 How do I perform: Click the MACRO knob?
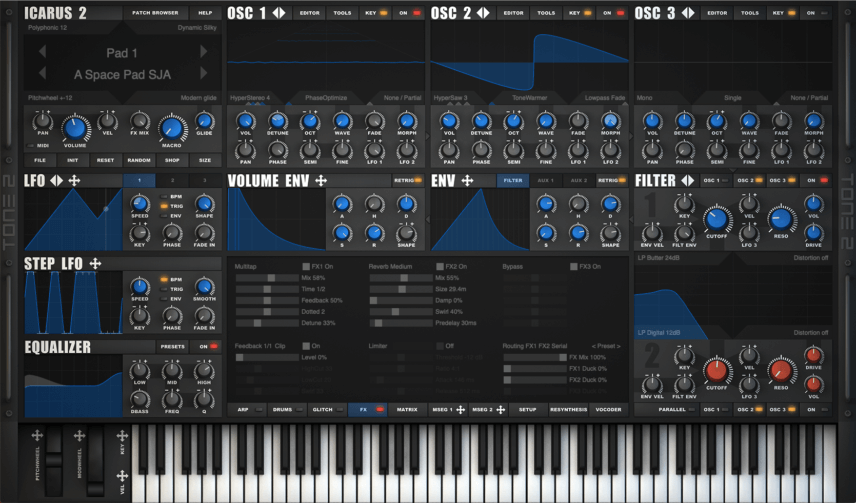pyautogui.click(x=172, y=128)
